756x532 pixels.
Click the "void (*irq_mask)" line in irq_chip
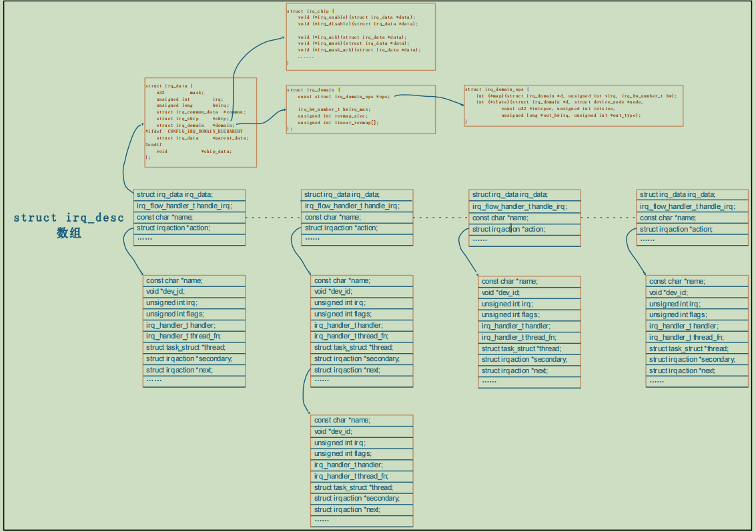click(x=354, y=43)
